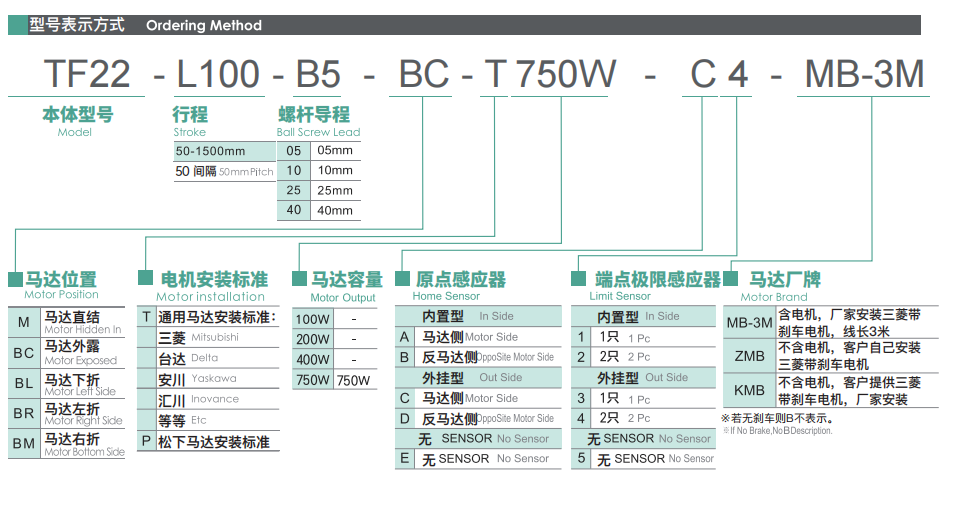Click the MB-3M motor brand code segment

pyautogui.click(x=864, y=74)
